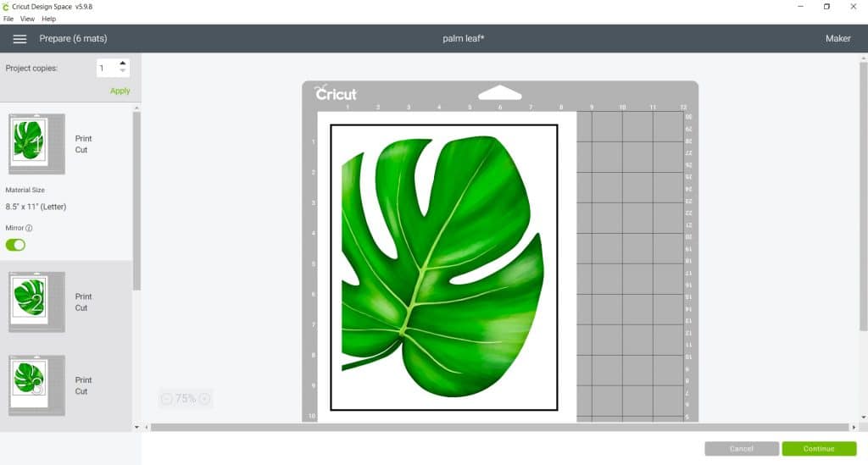This screenshot has height=465, width=868.
Task: Select the mat 3 thumbnail
Action: tap(37, 385)
